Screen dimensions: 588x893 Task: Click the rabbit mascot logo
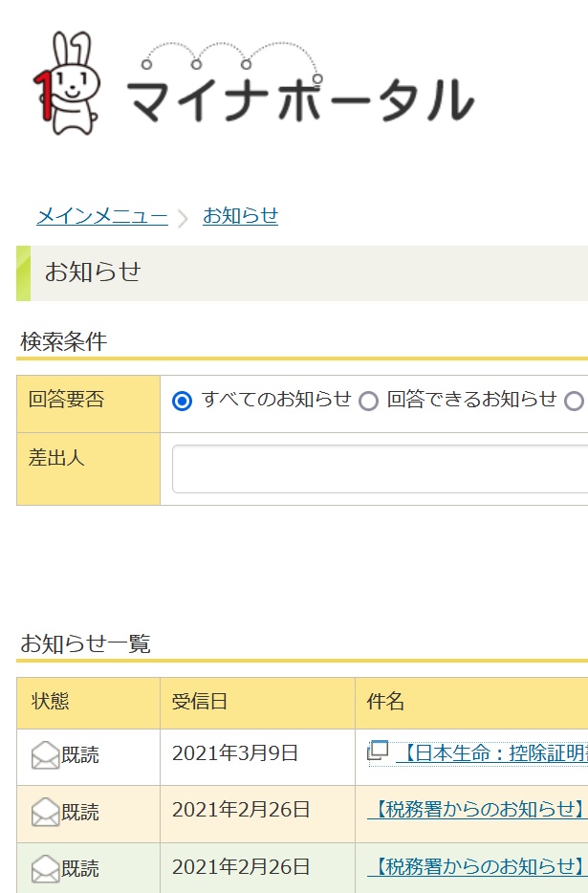[65, 82]
